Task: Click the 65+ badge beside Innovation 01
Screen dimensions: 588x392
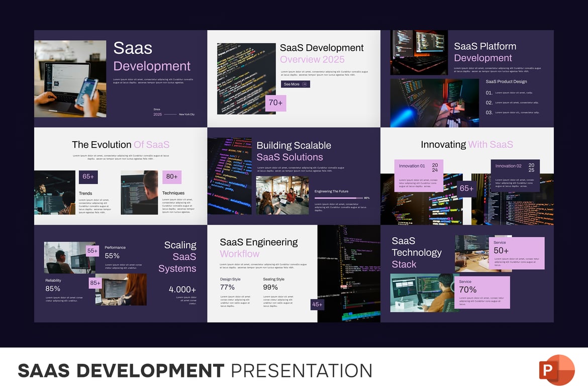Action: tap(466, 188)
